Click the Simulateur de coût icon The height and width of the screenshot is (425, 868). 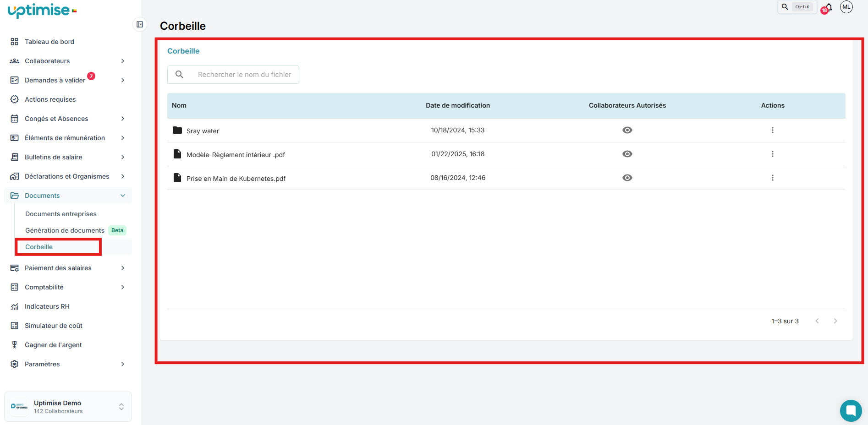tap(15, 326)
